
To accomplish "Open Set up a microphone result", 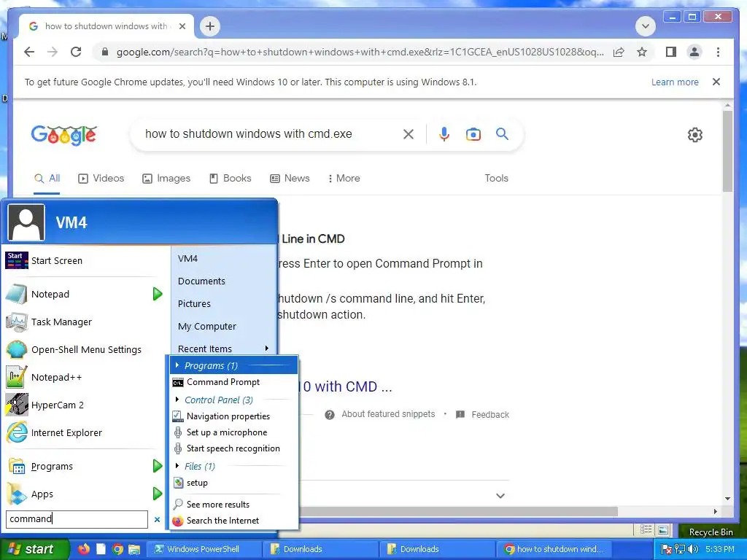I will pyautogui.click(x=233, y=432).
